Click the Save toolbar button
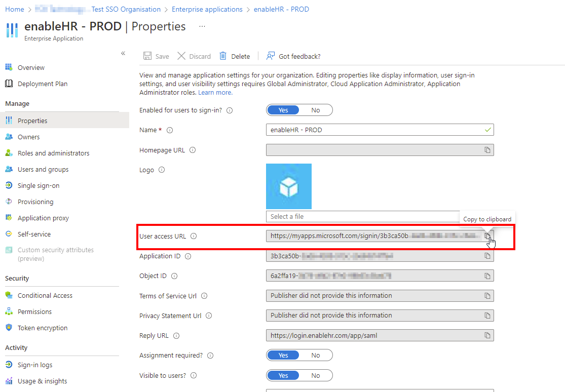 tap(156, 56)
